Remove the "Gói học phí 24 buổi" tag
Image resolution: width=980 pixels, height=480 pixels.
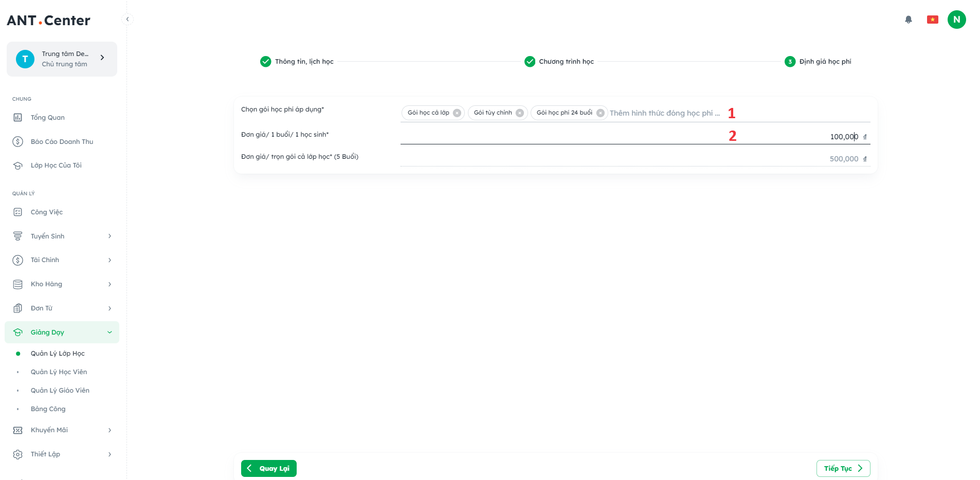[600, 113]
